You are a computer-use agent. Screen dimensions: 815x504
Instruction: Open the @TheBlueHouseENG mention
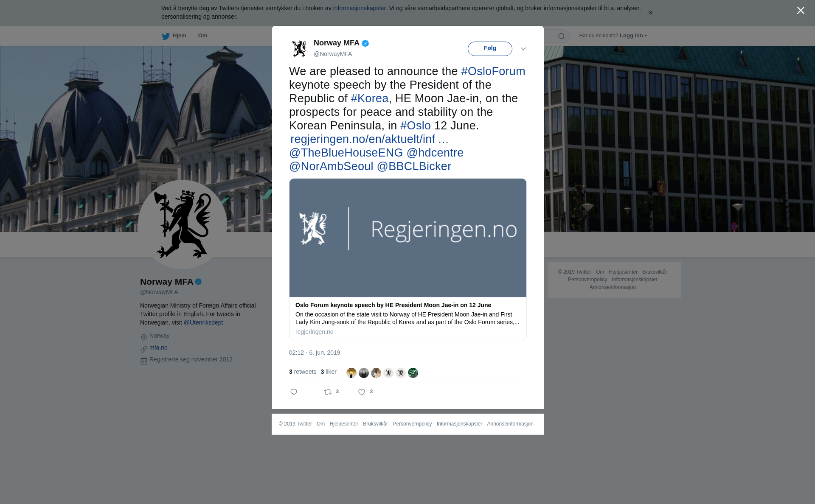(346, 153)
